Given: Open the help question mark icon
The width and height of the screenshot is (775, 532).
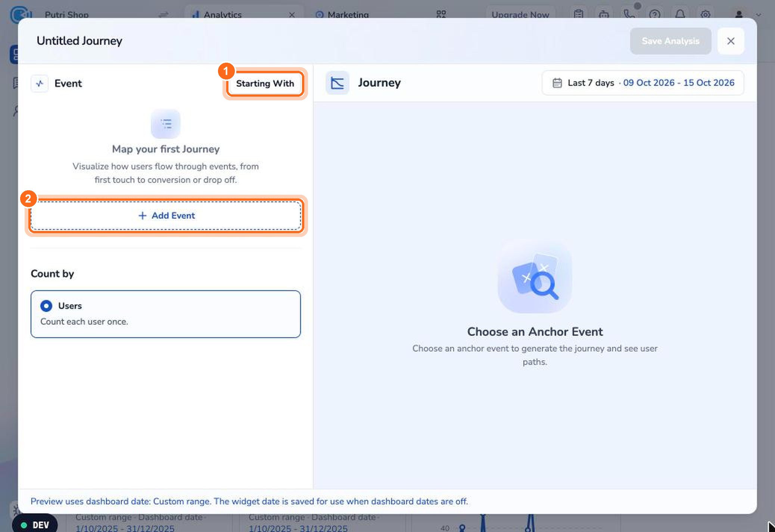Looking at the screenshot, I should click(x=655, y=15).
